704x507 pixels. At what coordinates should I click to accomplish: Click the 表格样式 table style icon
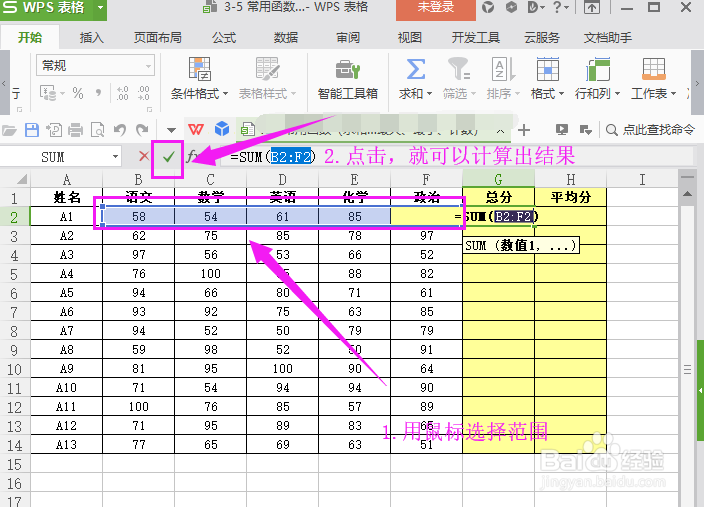268,69
